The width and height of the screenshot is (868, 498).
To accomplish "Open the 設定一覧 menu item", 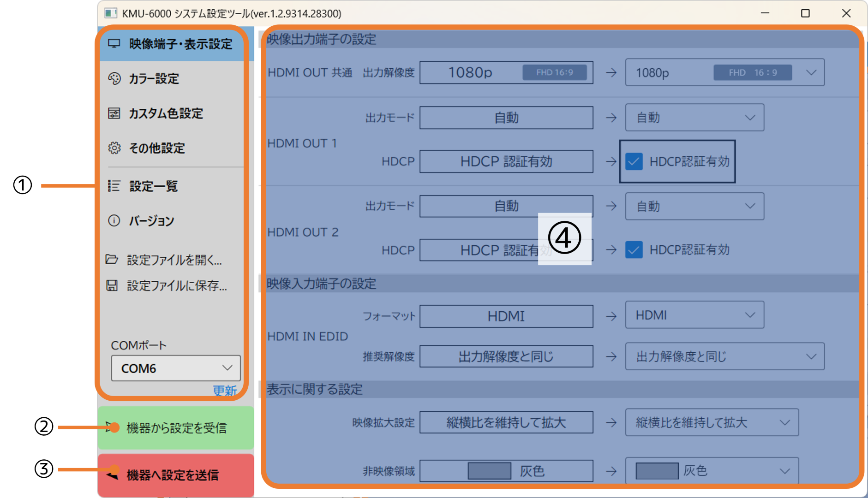I will [x=154, y=186].
